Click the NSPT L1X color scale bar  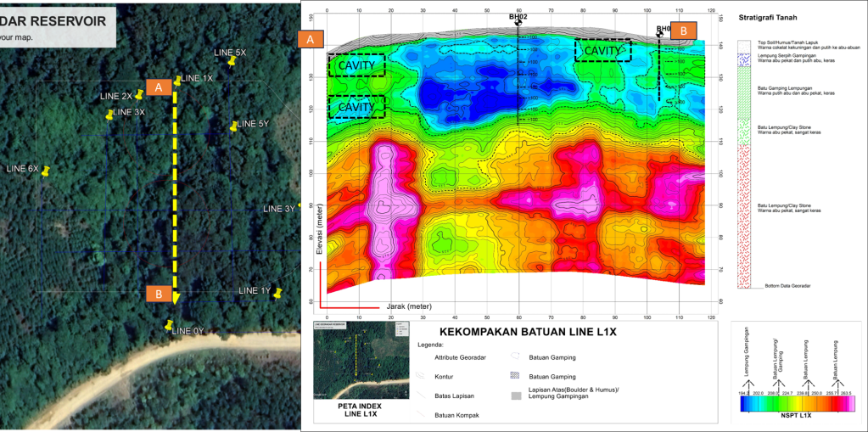pyautogui.click(x=796, y=405)
